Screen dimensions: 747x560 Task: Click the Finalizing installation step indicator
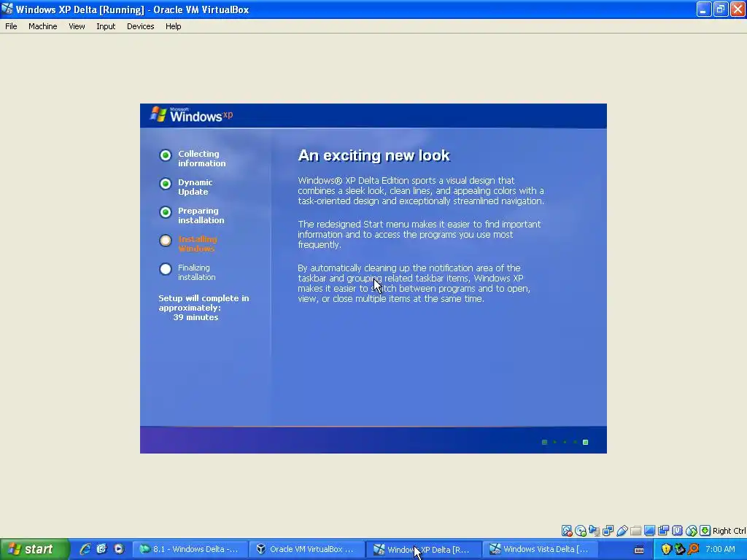pyautogui.click(x=166, y=269)
